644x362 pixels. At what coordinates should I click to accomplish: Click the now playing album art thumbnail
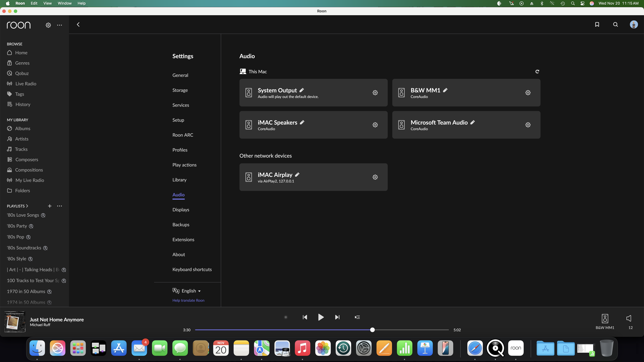click(15, 322)
